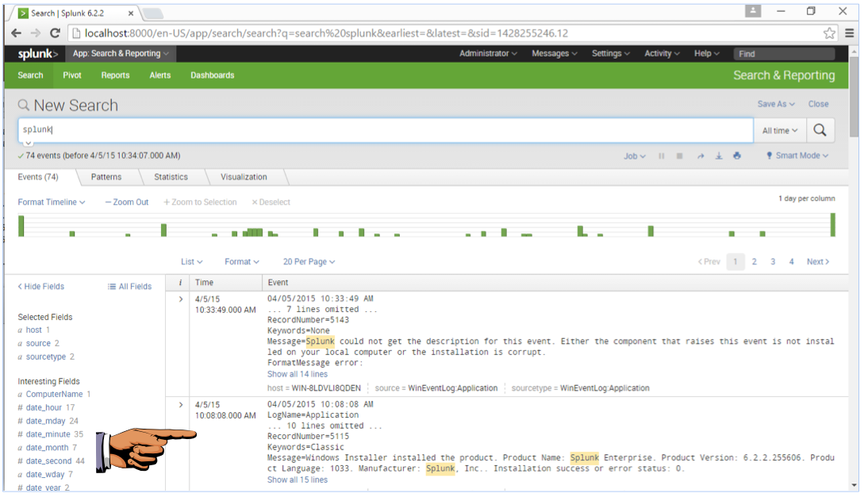Open the Pivot nav item

72,75
